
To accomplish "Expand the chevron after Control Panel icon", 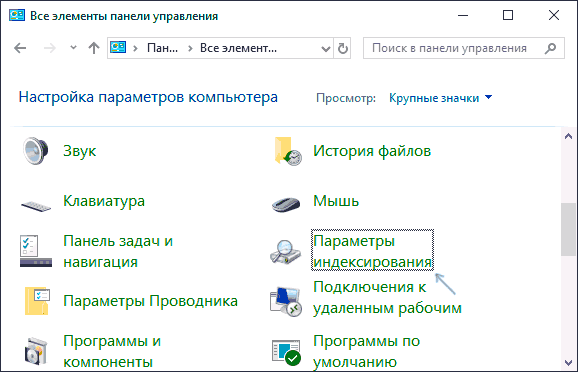I will point(135,48).
